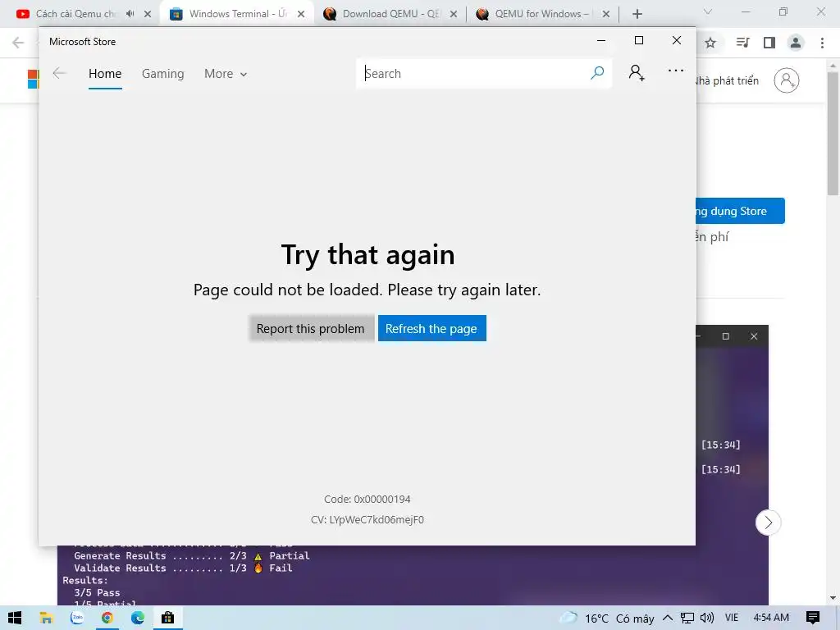Image resolution: width=840 pixels, height=630 pixels.
Task: Switch to the Gaming tab
Action: click(163, 73)
